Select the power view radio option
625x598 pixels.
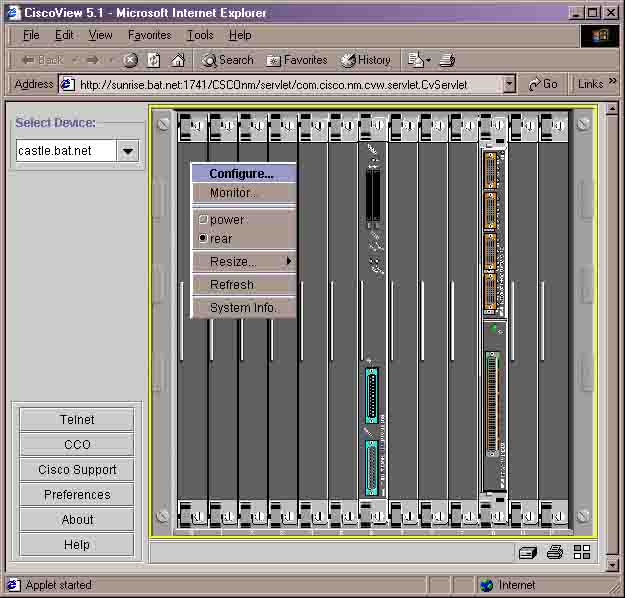pos(203,219)
